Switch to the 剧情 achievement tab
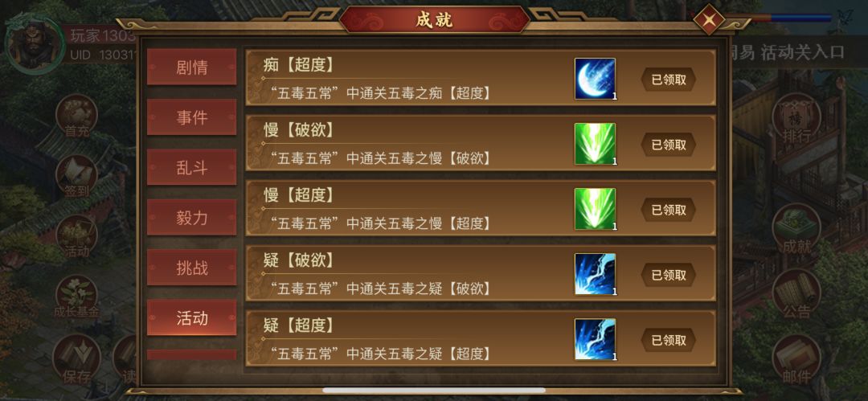 tap(191, 67)
